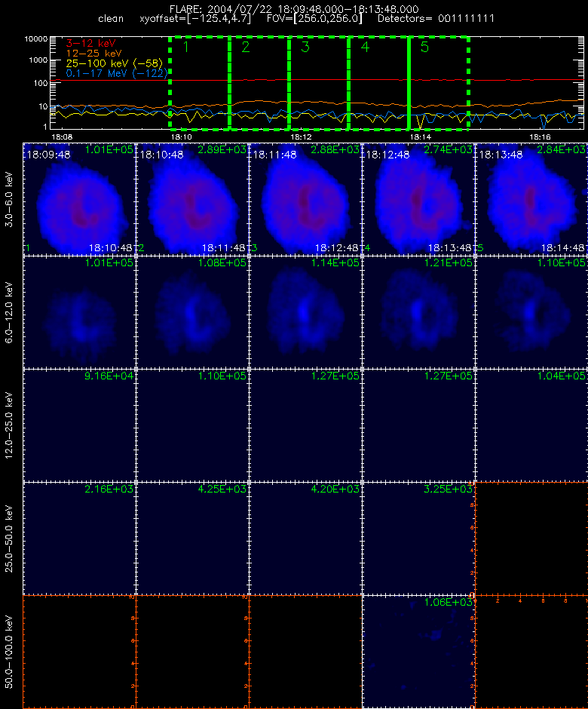Click the 6.0-12.0 keV row label
The width and height of the screenshot is (588, 709).
[x=9, y=312]
